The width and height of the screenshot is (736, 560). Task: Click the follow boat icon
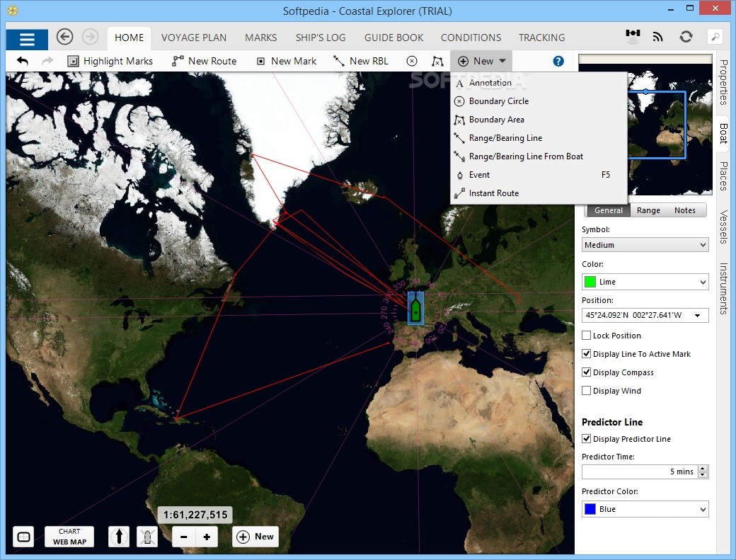(147, 537)
